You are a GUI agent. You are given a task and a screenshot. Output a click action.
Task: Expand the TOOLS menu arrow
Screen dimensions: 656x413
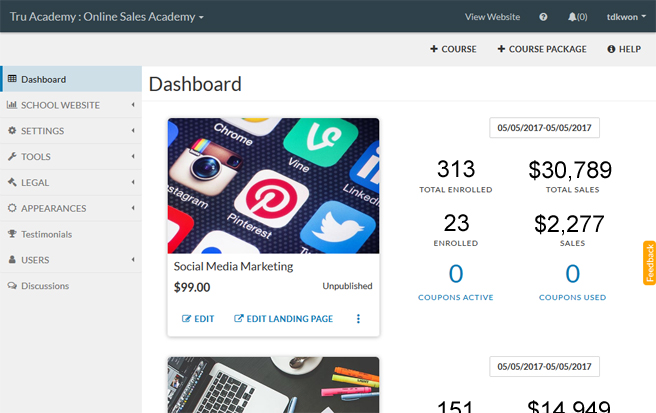click(133, 156)
